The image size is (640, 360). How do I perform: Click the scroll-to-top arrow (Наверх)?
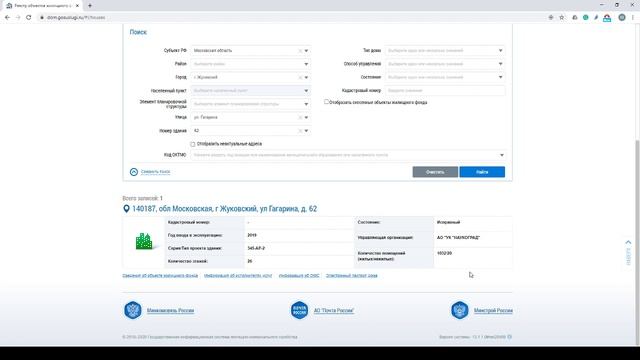click(628, 252)
